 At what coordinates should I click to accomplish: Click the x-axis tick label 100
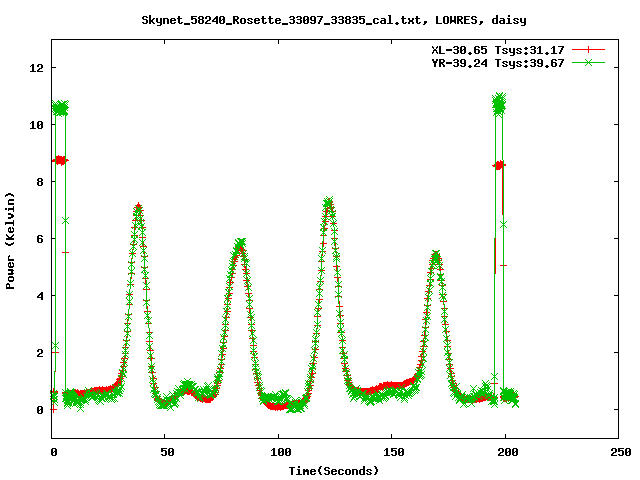click(280, 452)
